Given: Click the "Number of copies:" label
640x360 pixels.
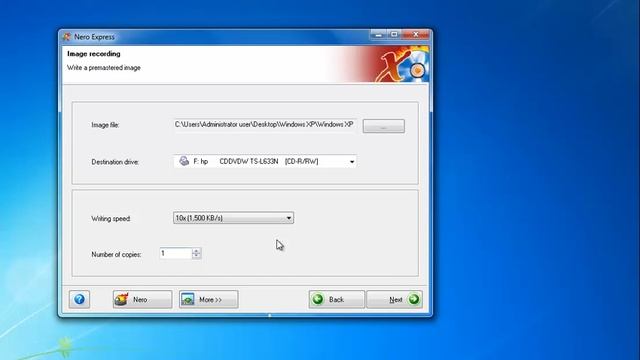Looking at the screenshot, I should tap(116, 254).
